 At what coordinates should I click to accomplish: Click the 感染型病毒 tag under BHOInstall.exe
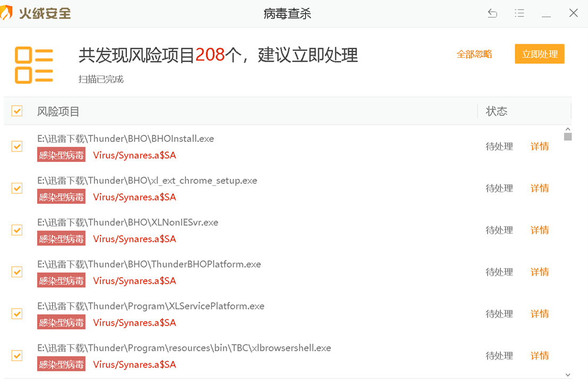pos(61,155)
